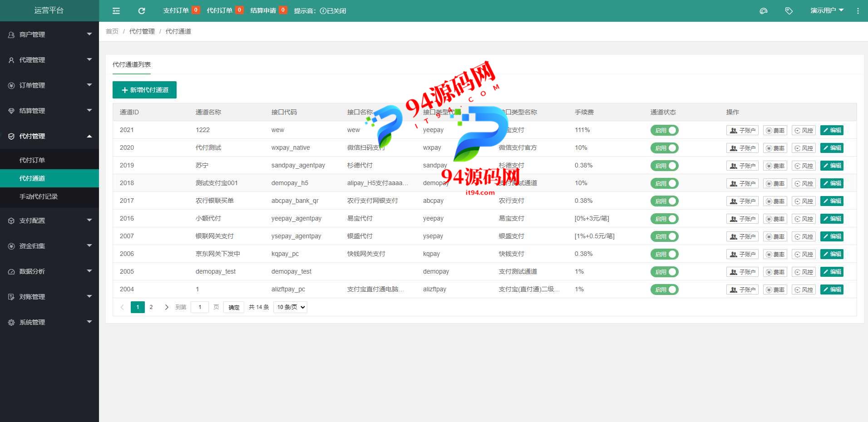The height and width of the screenshot is (422, 868).
Task: Collapse sidebar with the hamburger menu icon
Action: [x=116, y=11]
